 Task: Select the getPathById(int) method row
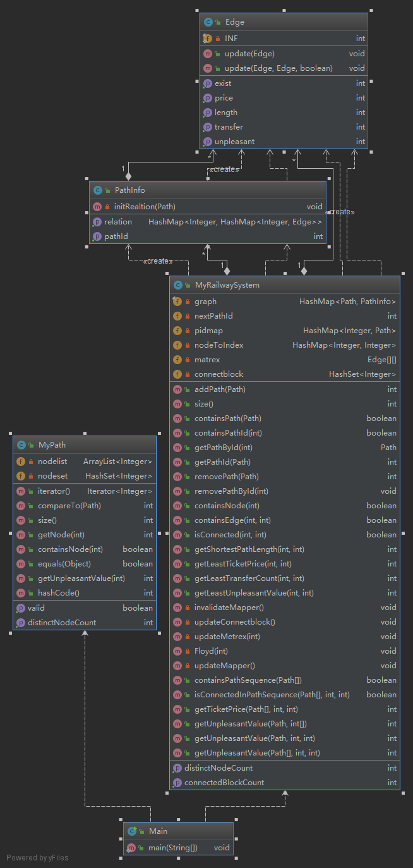(285, 448)
